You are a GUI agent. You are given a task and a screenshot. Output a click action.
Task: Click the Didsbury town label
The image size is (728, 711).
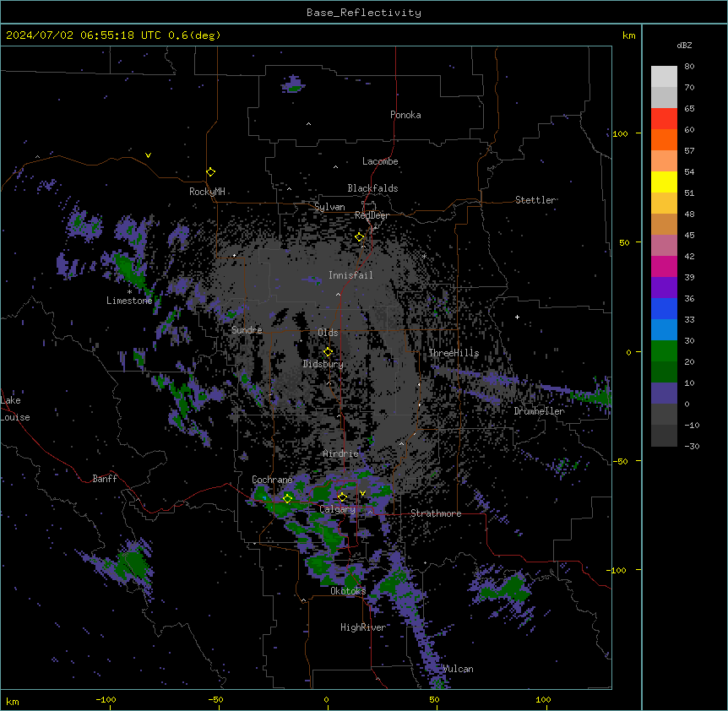(x=323, y=364)
